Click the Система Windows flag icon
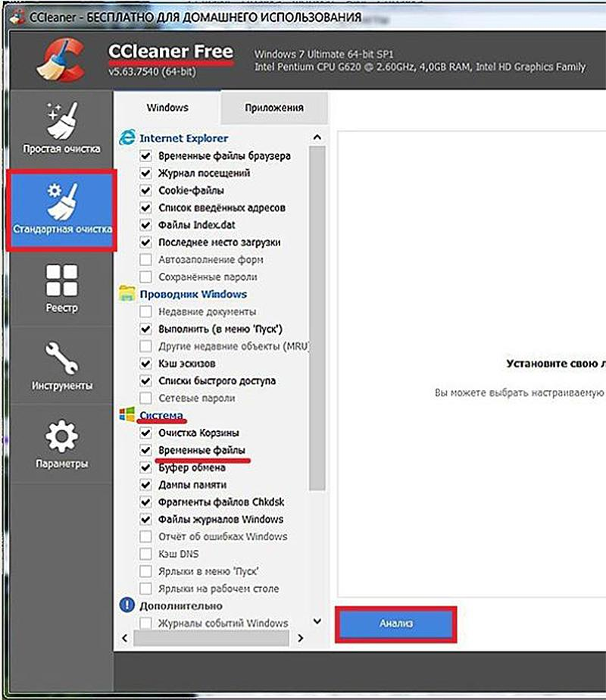Viewport: 606px width, 700px height. click(x=127, y=414)
